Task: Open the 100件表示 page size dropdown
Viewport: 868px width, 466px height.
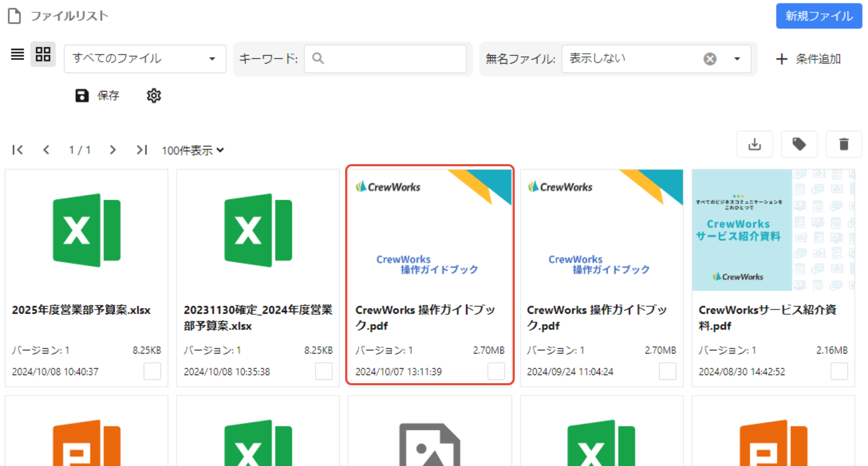Action: pyautogui.click(x=193, y=150)
